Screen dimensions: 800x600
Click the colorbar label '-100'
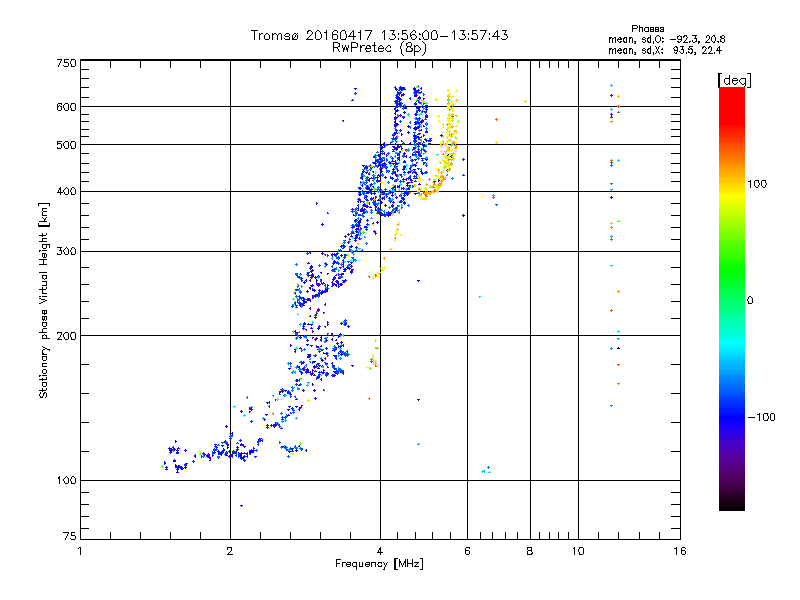click(761, 417)
